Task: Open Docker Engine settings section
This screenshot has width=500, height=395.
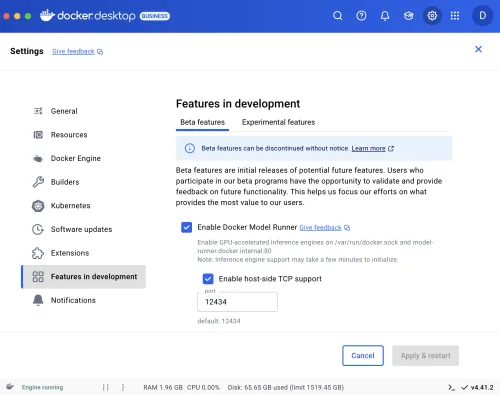Action: point(83,158)
